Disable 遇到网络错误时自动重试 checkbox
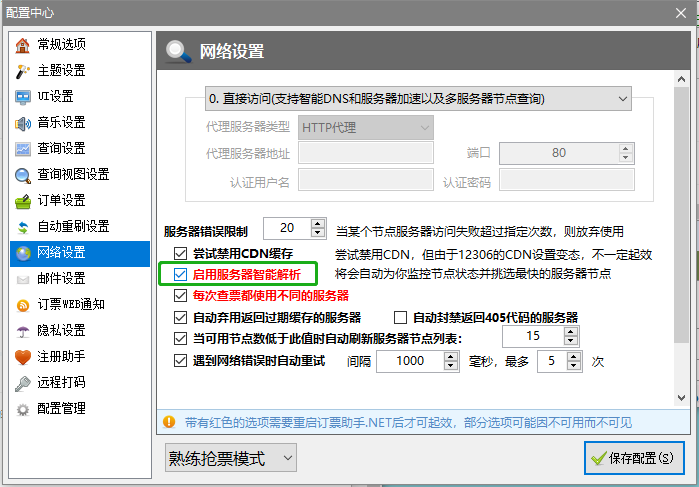 [x=180, y=360]
